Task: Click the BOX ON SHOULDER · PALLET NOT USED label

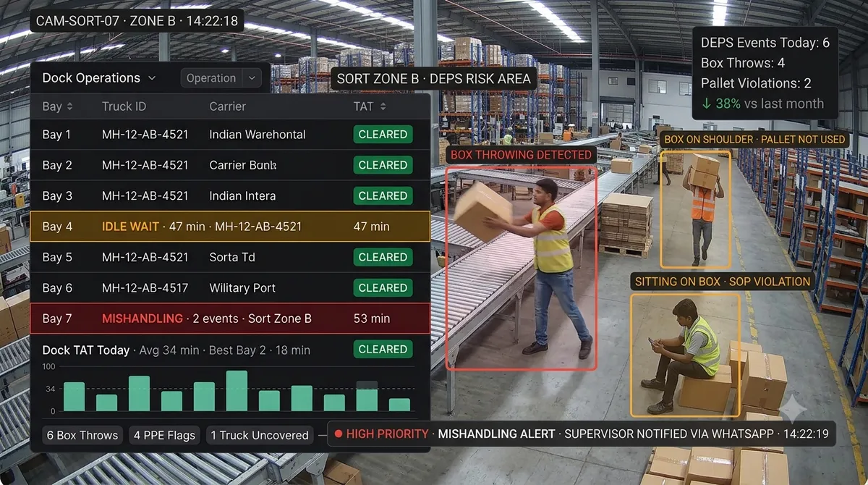Action: (x=754, y=139)
